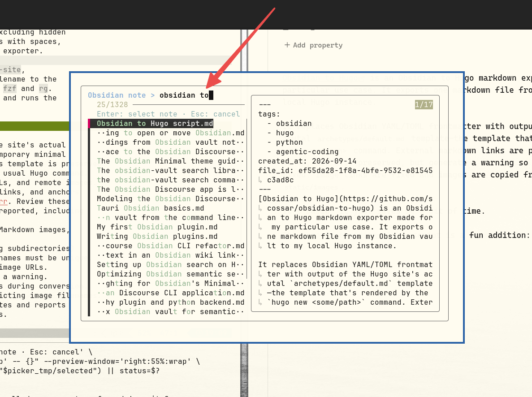The width and height of the screenshot is (532, 397).
Task: Click the 'created_at: 2026-09-14' preview line
Action: [307, 161]
